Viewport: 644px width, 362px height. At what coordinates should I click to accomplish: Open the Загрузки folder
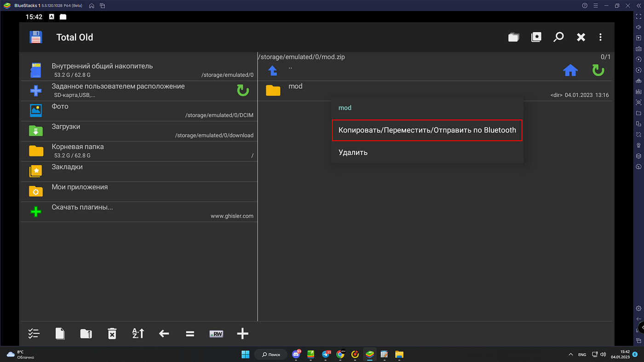138,131
